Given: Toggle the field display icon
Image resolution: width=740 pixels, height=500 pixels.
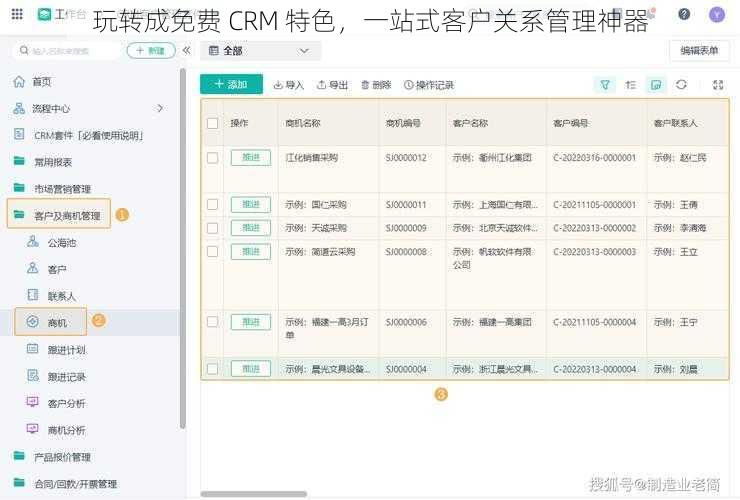Looking at the screenshot, I should coord(656,85).
